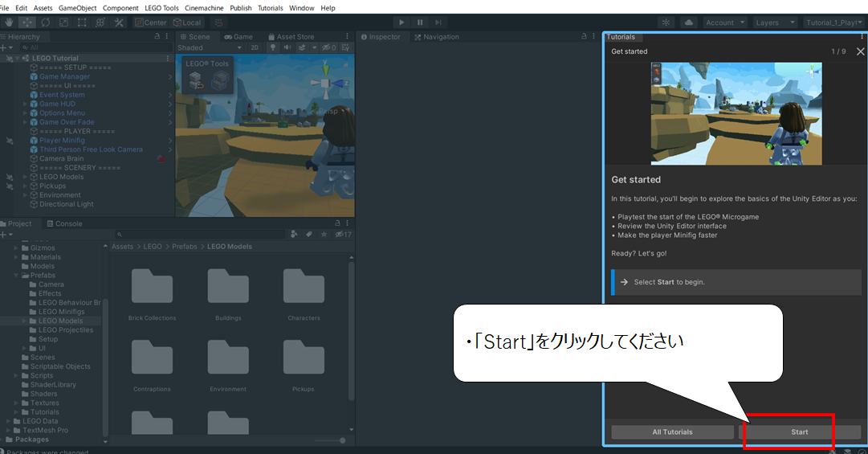Switch to the Console tab
The width and height of the screenshot is (868, 454).
64,223
